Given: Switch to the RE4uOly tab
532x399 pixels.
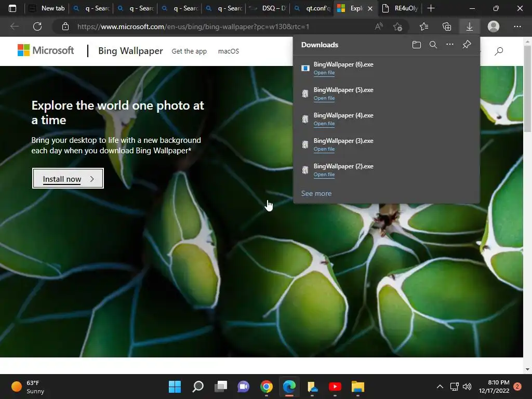Looking at the screenshot, I should tap(400, 8).
